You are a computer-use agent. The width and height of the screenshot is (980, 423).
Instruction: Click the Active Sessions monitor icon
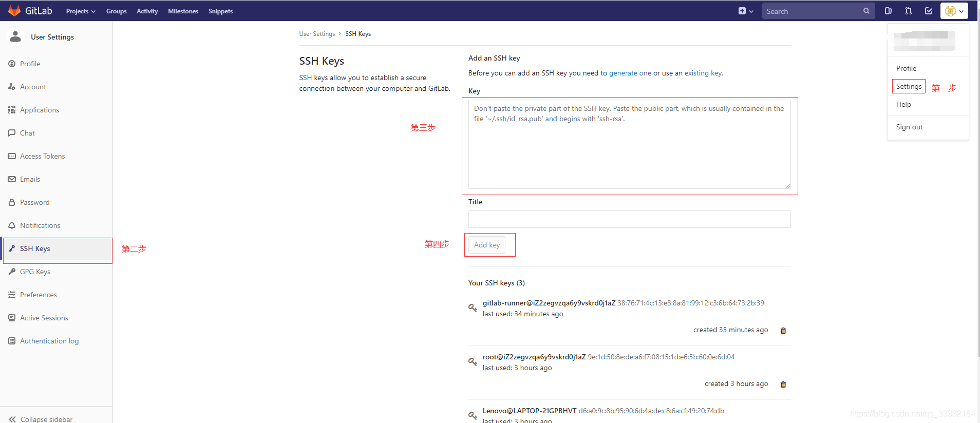point(12,318)
